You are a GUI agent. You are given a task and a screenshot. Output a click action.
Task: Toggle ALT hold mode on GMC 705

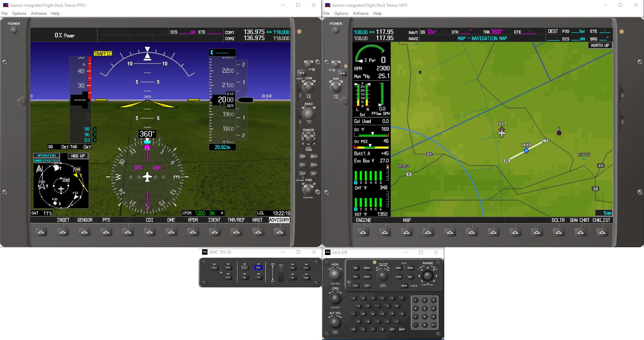[x=306, y=268]
